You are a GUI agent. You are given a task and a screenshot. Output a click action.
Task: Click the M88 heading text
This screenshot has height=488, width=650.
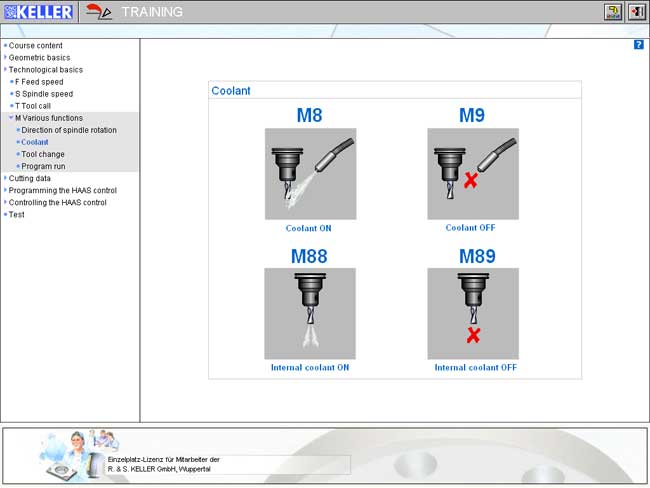click(x=309, y=256)
